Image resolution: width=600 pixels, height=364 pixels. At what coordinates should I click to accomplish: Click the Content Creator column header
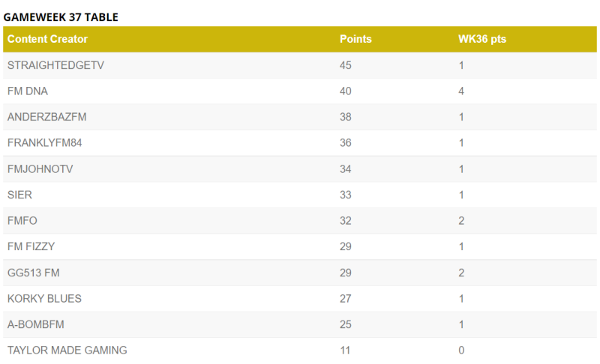pyautogui.click(x=47, y=39)
